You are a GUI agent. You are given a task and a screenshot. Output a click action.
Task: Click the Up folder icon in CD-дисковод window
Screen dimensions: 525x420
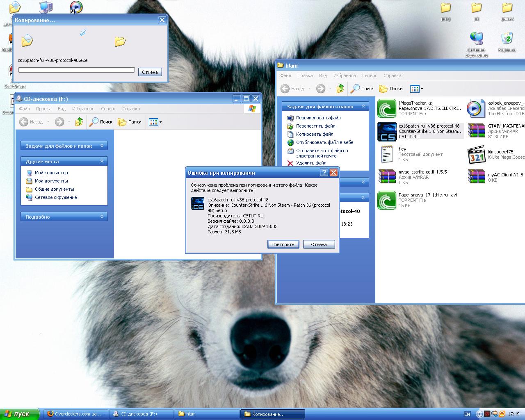tap(79, 122)
